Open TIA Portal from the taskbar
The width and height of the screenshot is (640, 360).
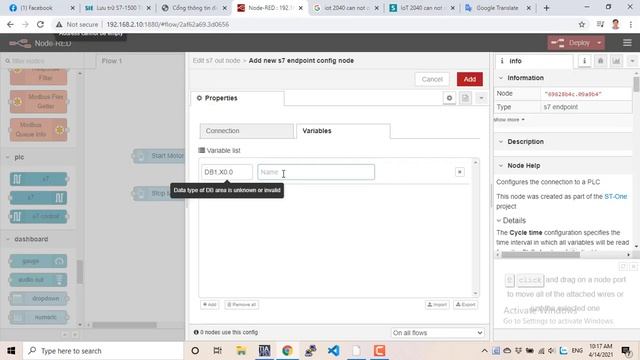pyautogui.click(x=264, y=351)
